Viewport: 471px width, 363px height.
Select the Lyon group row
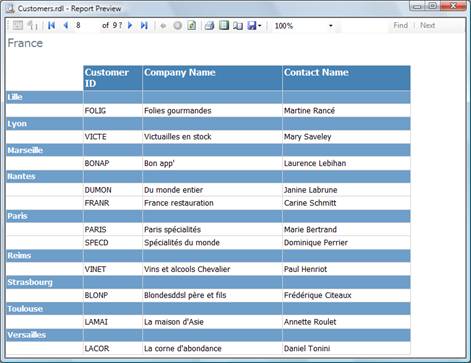pos(208,124)
